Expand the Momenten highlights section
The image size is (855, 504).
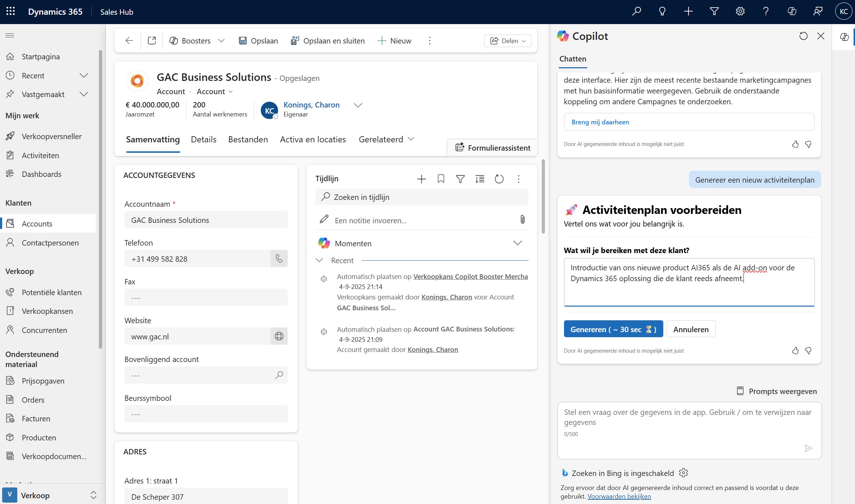point(517,243)
